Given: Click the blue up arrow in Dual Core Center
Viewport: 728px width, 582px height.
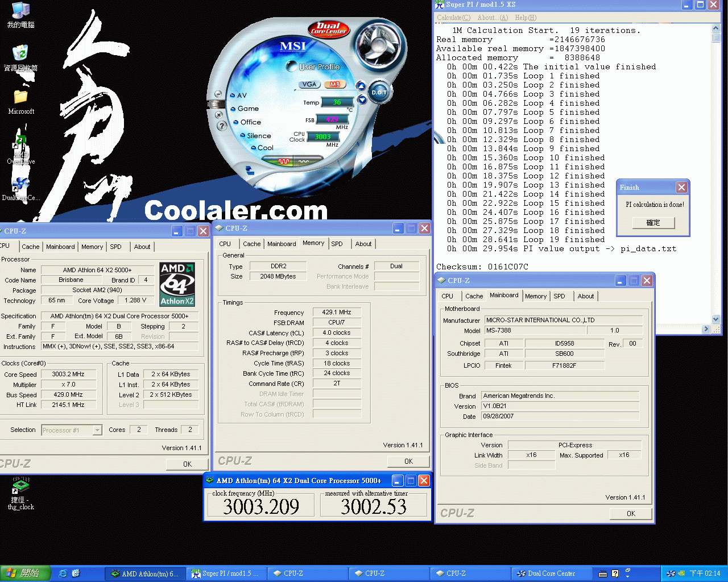Looking at the screenshot, I should point(361,86).
